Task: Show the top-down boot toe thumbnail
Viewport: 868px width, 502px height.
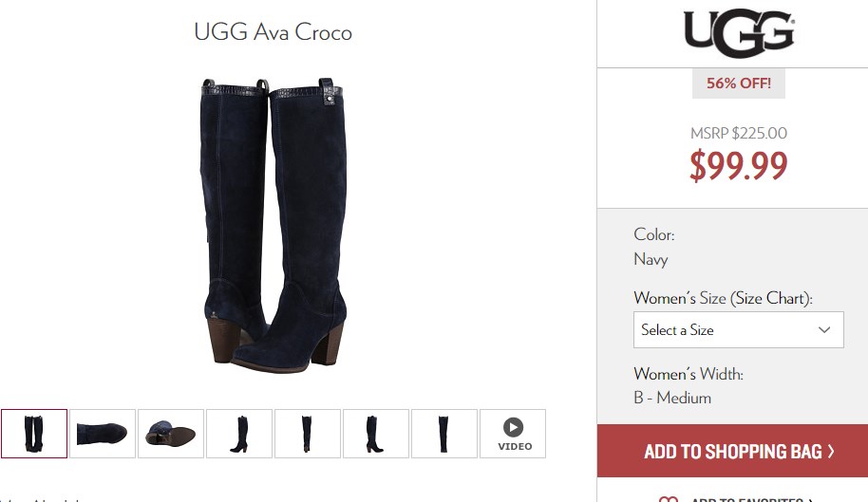Action: click(103, 434)
